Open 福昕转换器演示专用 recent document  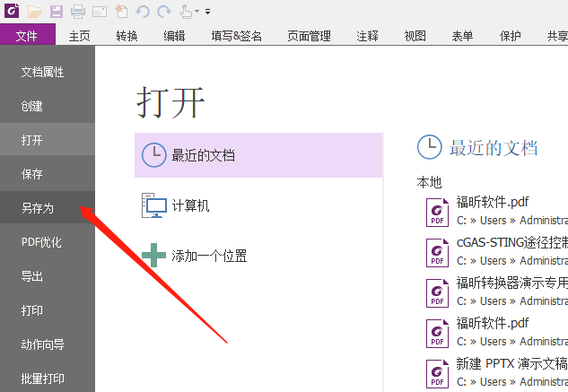tap(496, 292)
